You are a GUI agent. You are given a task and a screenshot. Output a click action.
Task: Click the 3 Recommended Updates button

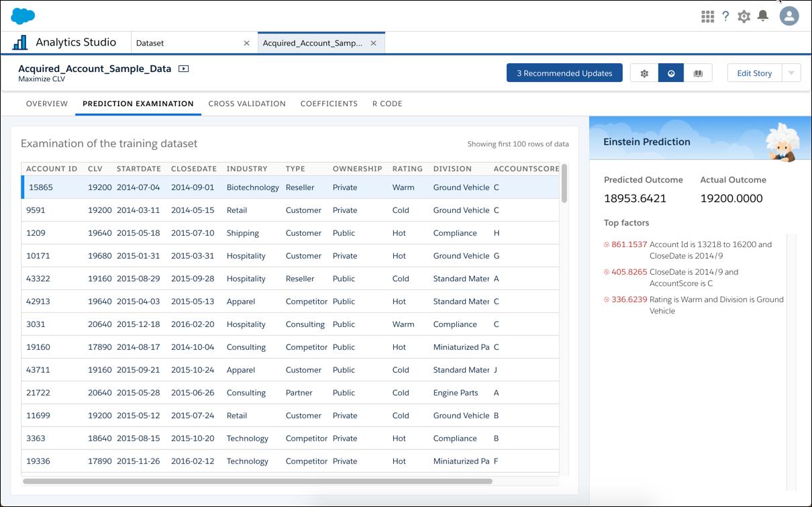[564, 73]
